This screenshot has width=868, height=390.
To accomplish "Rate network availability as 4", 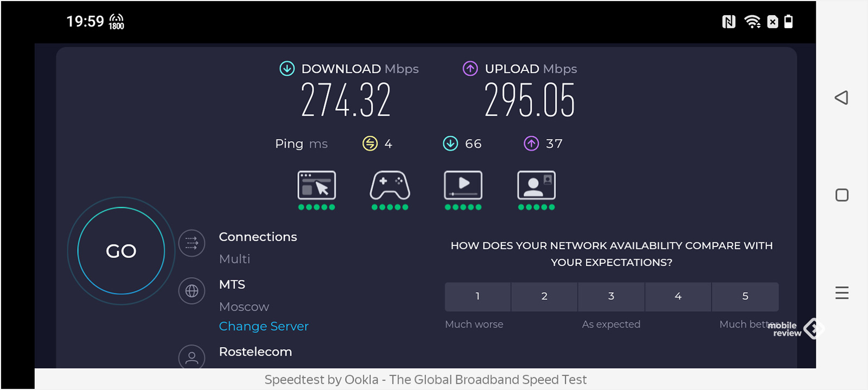I will (x=678, y=297).
